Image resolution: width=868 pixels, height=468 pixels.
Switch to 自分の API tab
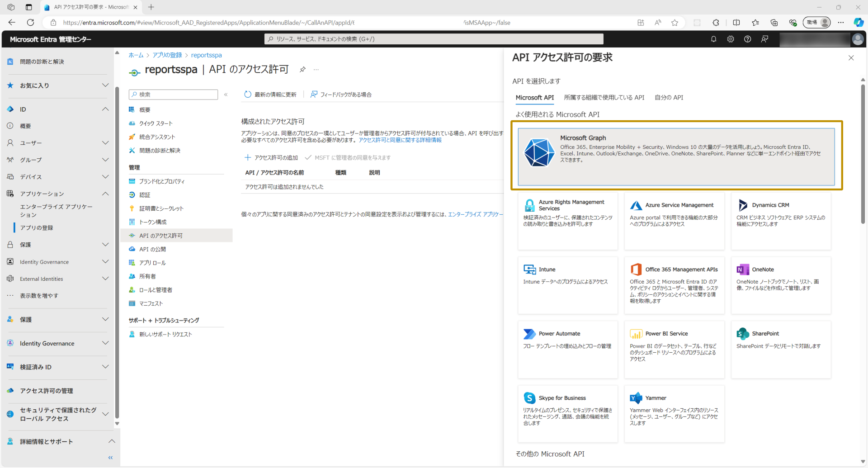[x=669, y=98]
